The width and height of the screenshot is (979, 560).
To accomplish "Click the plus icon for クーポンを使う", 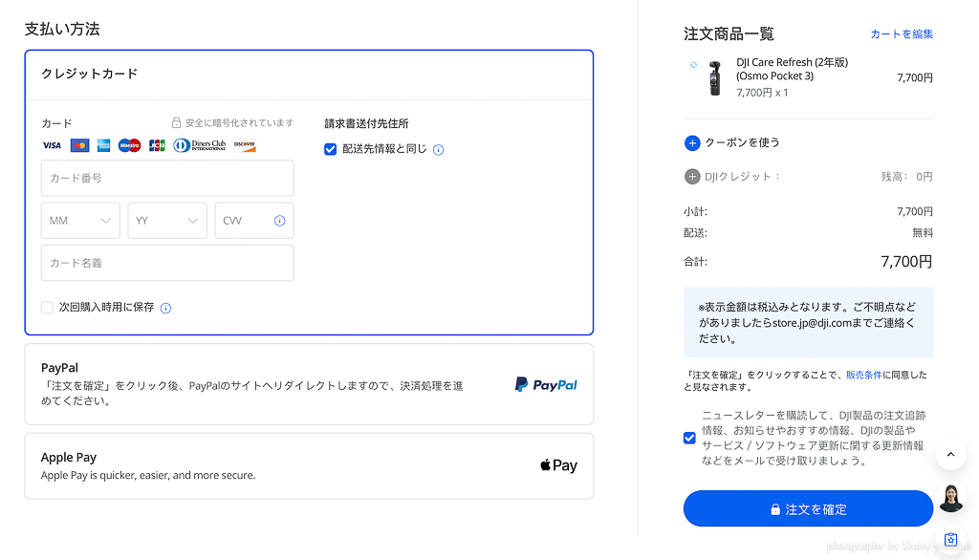I will pyautogui.click(x=692, y=143).
